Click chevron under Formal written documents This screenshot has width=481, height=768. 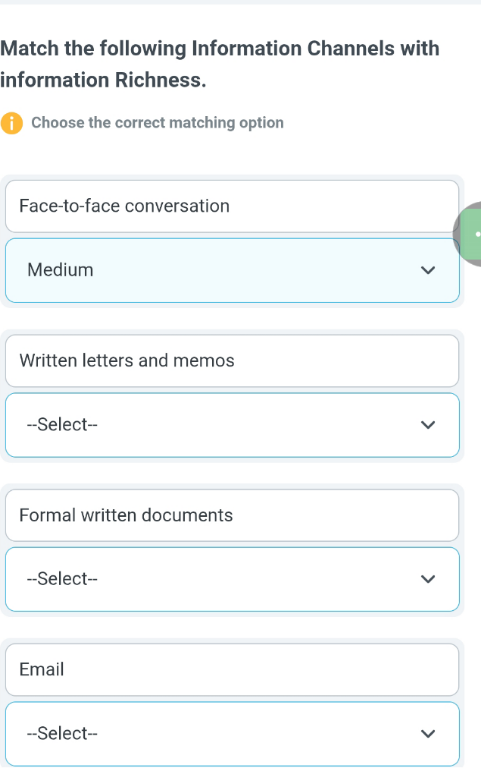click(x=428, y=579)
